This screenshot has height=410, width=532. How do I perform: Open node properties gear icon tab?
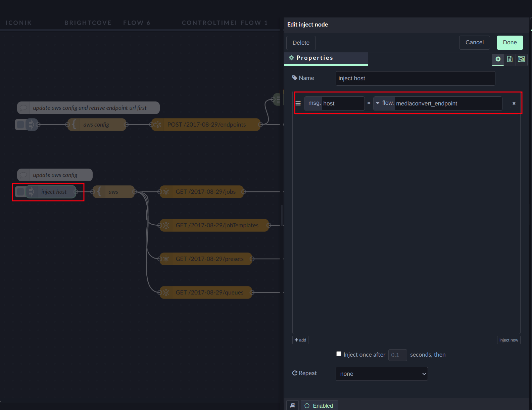[498, 59]
